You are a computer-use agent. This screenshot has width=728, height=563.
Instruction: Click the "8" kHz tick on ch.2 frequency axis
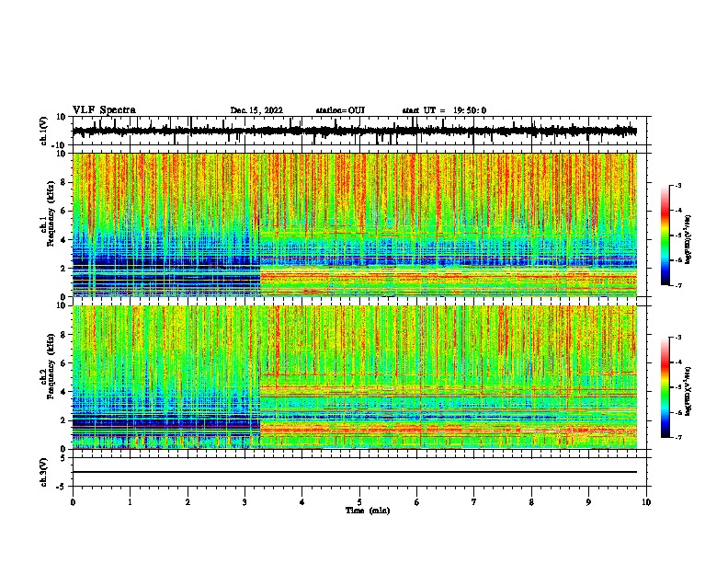point(63,335)
